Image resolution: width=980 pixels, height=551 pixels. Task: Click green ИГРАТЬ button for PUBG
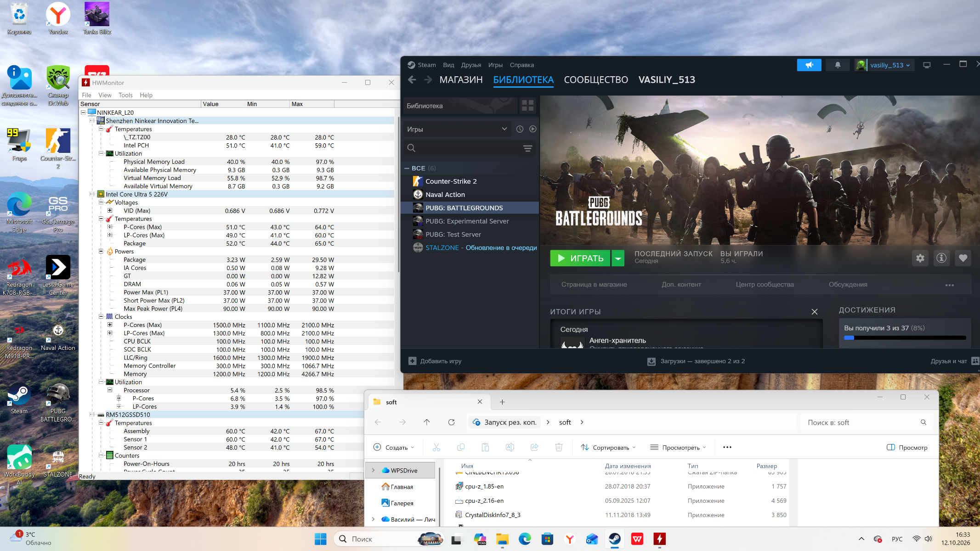580,259
